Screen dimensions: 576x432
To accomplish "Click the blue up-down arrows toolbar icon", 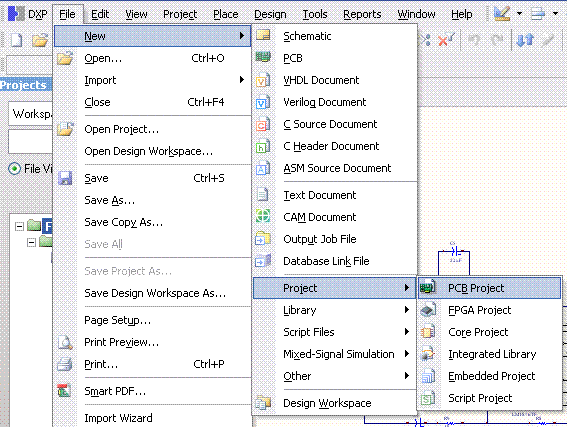I will 525,40.
